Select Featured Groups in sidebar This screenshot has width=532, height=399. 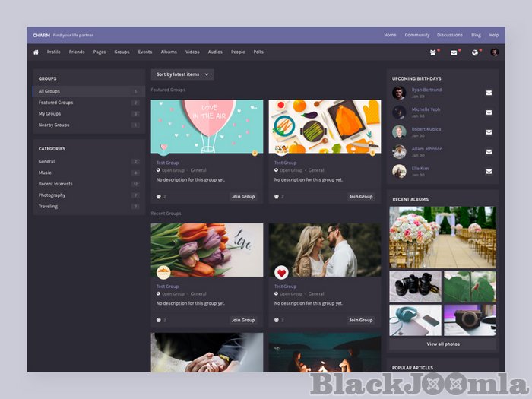(56, 103)
